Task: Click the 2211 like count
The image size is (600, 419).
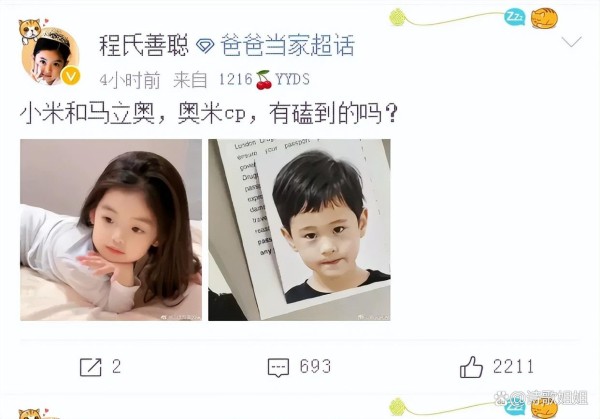Action: pos(513,367)
